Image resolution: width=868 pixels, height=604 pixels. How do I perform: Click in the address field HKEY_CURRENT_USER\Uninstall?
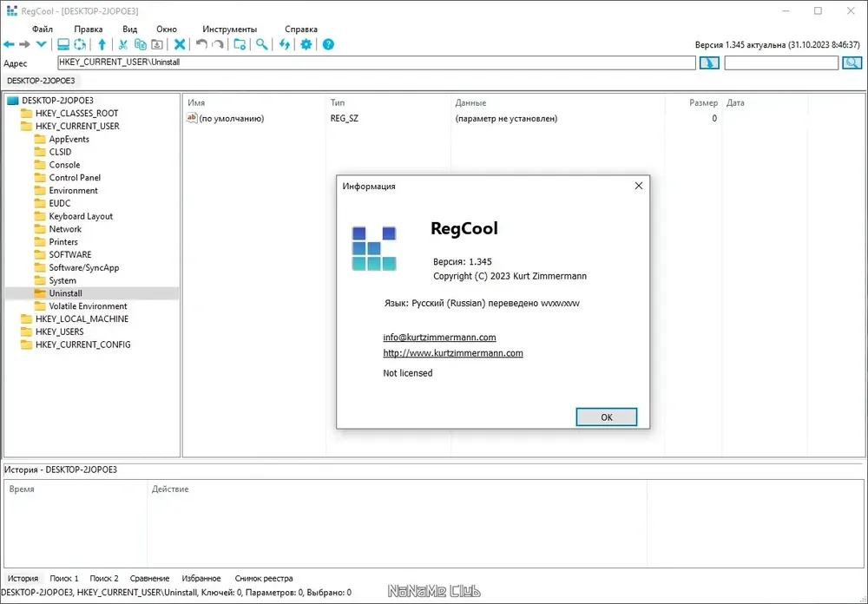coord(377,62)
